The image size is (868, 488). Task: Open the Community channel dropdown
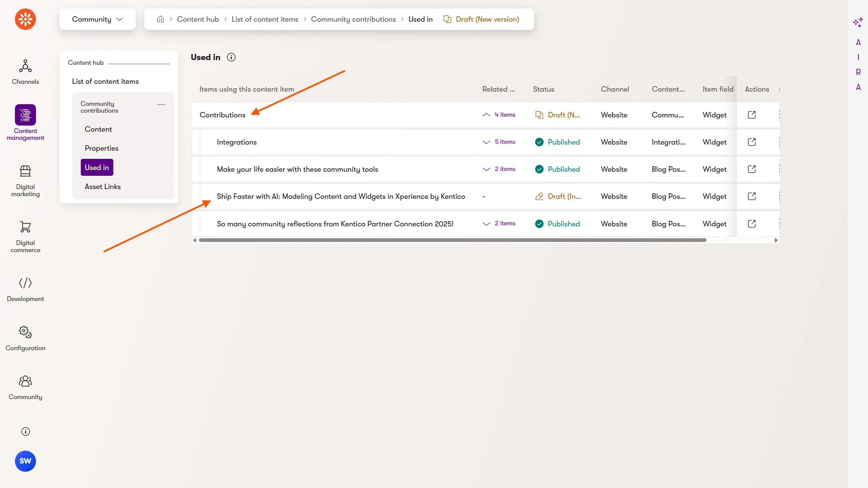[x=97, y=19]
